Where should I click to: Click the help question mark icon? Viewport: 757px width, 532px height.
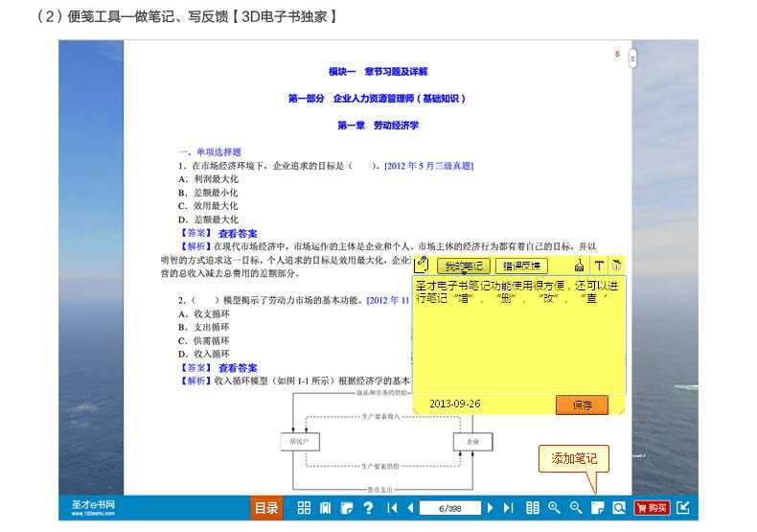pyautogui.click(x=368, y=508)
